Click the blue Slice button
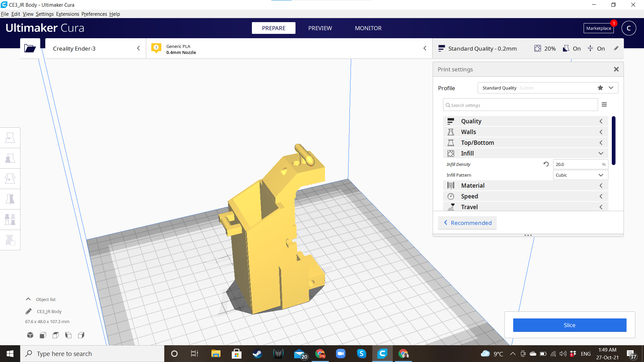 [x=570, y=325]
